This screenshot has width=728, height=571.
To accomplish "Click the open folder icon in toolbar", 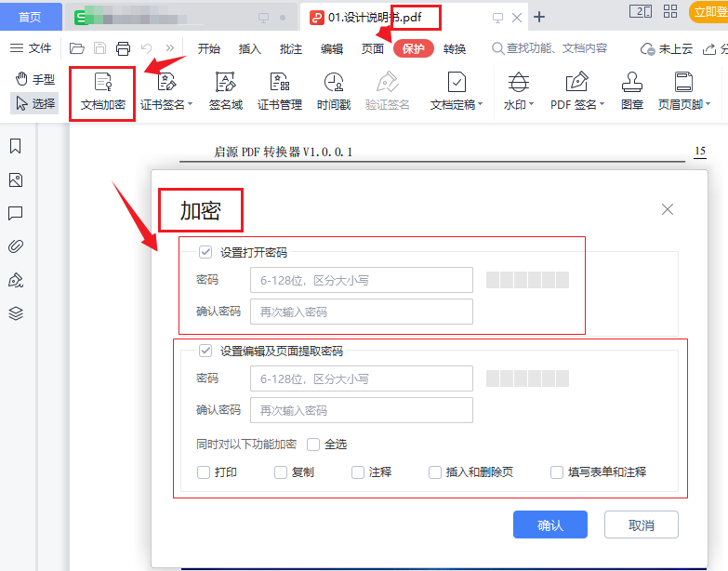I will click(x=76, y=47).
